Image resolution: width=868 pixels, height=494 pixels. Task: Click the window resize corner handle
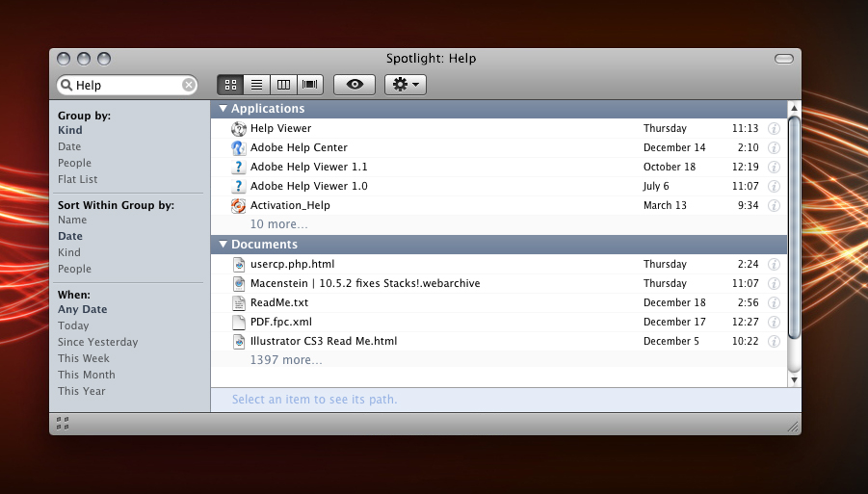(793, 427)
